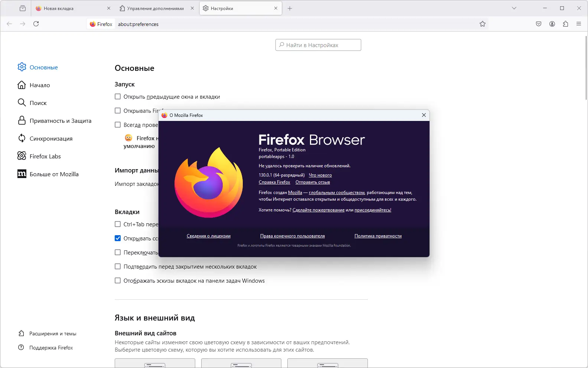
Task: Switch to the Управление дополнениями tab
Action: tap(155, 8)
